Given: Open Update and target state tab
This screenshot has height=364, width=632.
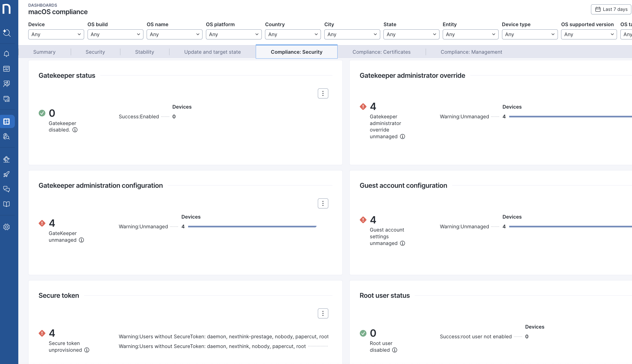Looking at the screenshot, I should click(212, 52).
